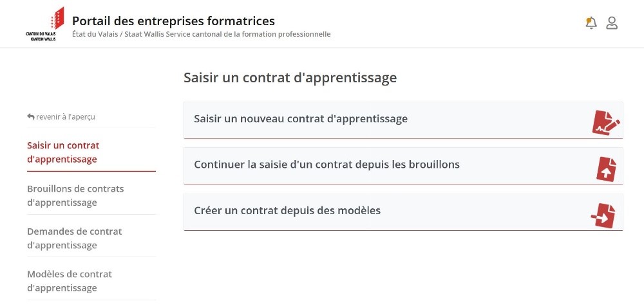Click the back arrow icon beside revenir
The height and width of the screenshot is (308, 644).
(x=31, y=116)
